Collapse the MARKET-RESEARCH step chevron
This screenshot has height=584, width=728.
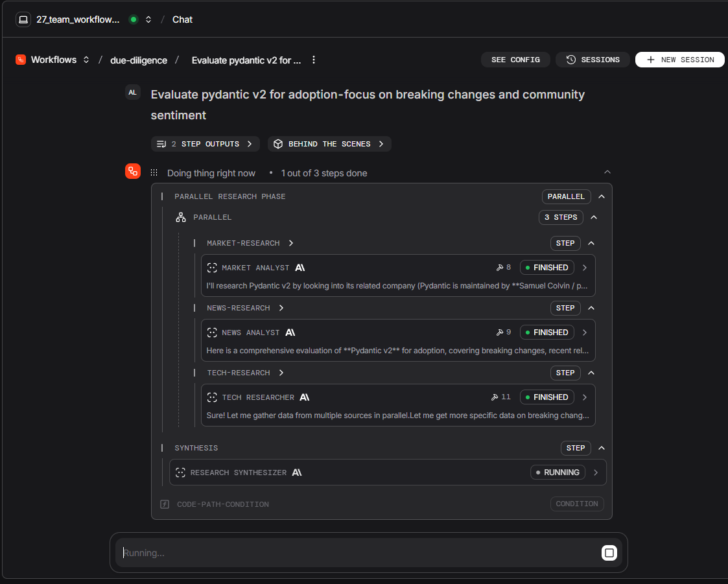coord(591,243)
